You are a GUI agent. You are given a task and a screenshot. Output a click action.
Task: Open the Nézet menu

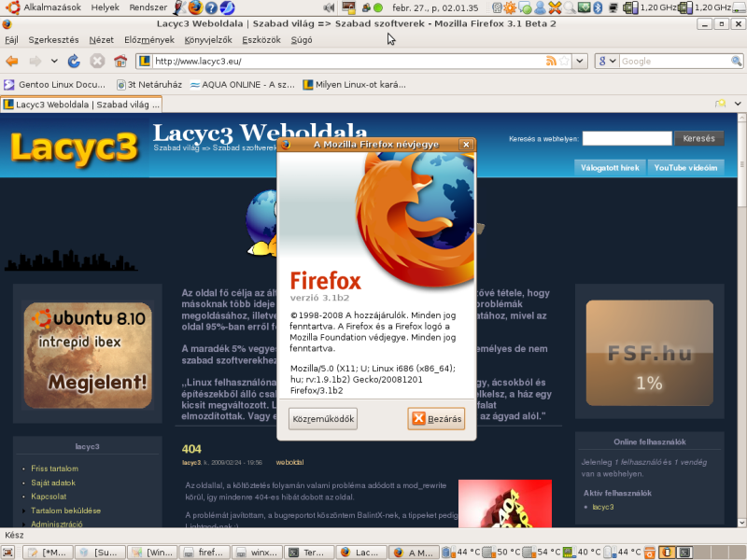pyautogui.click(x=102, y=40)
